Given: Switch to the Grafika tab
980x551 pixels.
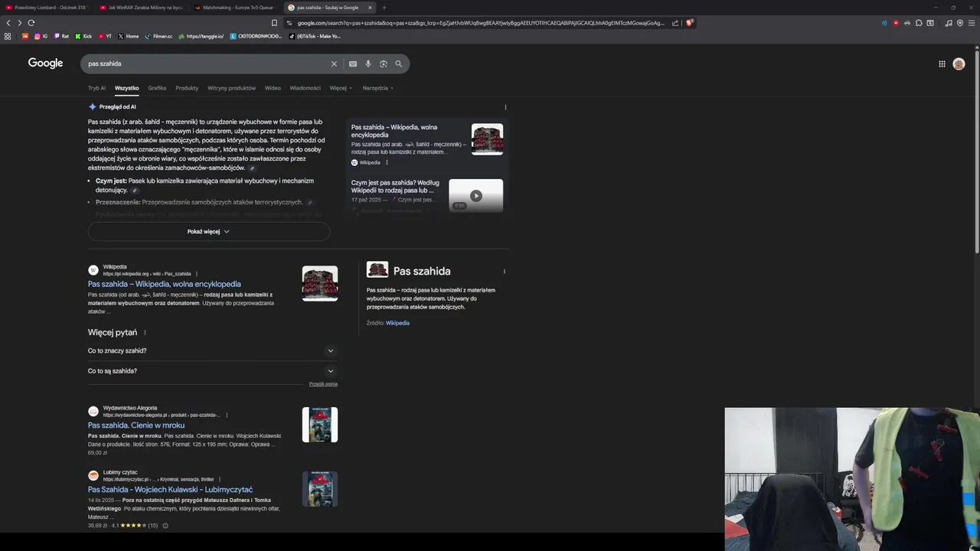Looking at the screenshot, I should pyautogui.click(x=157, y=88).
